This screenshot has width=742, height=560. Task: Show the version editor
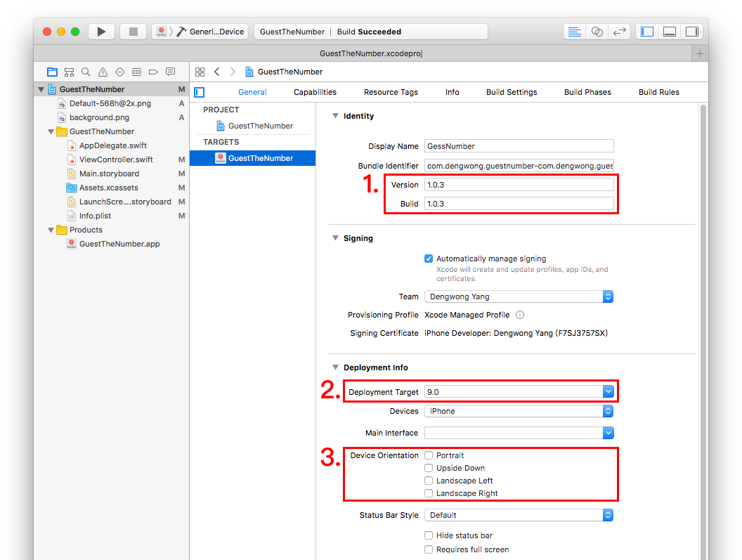pyautogui.click(x=620, y=32)
